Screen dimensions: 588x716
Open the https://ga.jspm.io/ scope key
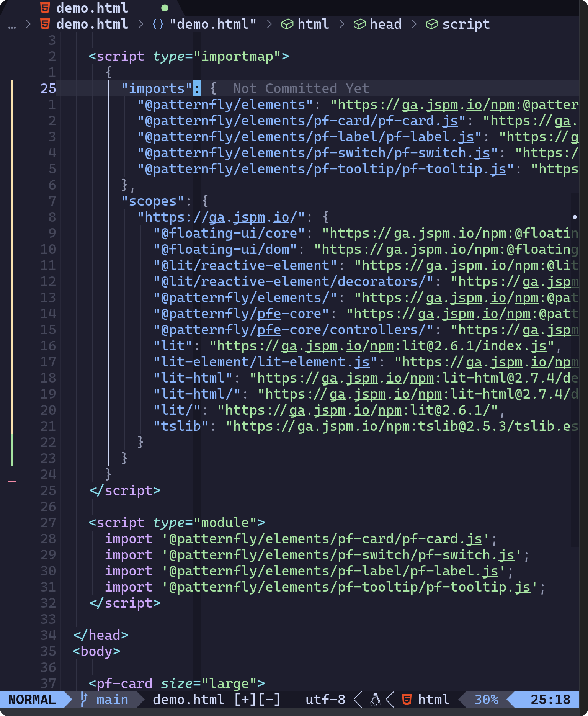(221, 217)
